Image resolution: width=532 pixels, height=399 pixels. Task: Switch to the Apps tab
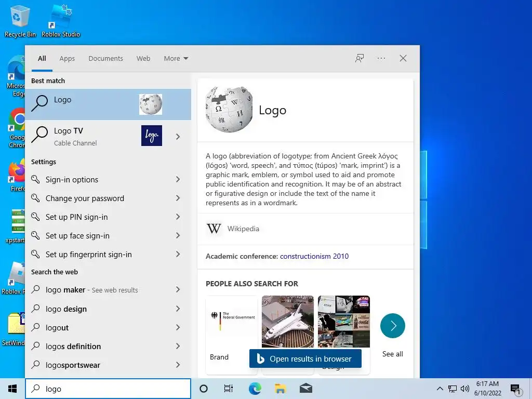[67, 58]
